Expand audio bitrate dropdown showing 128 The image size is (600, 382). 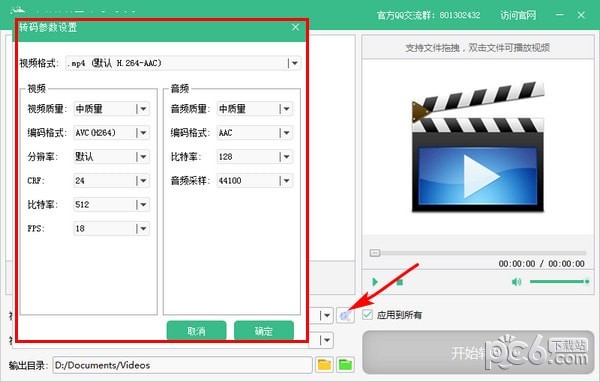[x=255, y=157]
